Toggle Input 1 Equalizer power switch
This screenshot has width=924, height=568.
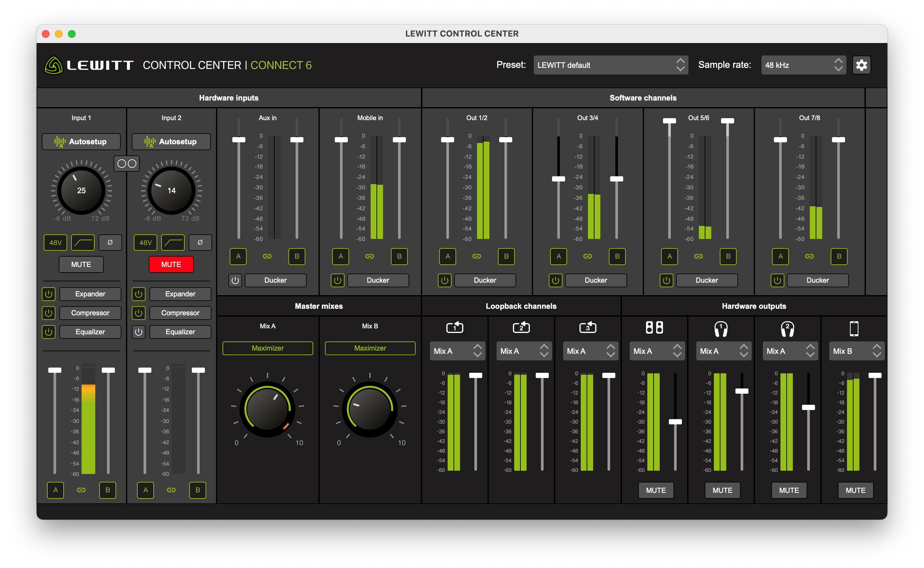point(48,332)
